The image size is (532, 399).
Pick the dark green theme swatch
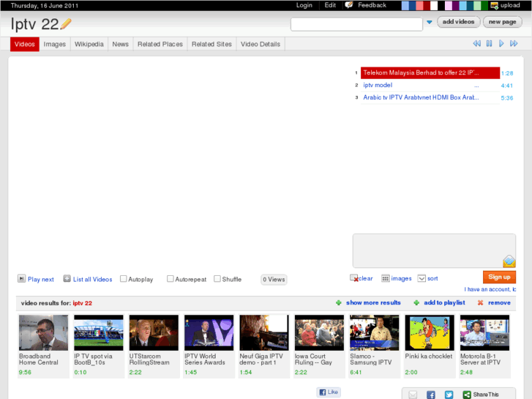click(x=484, y=5)
